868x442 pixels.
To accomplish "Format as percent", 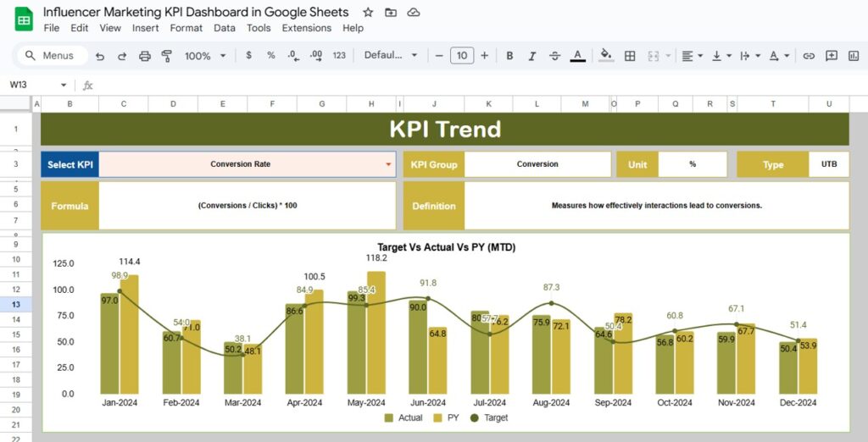I will coord(270,55).
